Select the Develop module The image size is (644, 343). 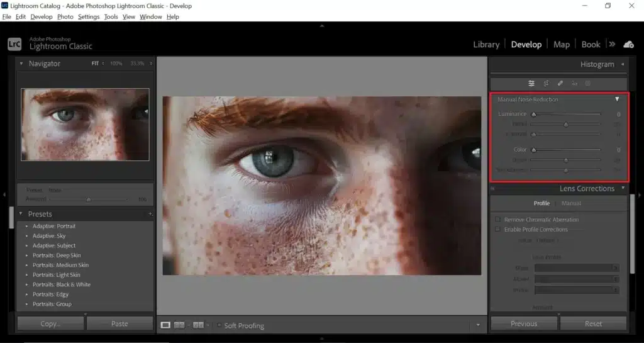click(526, 44)
